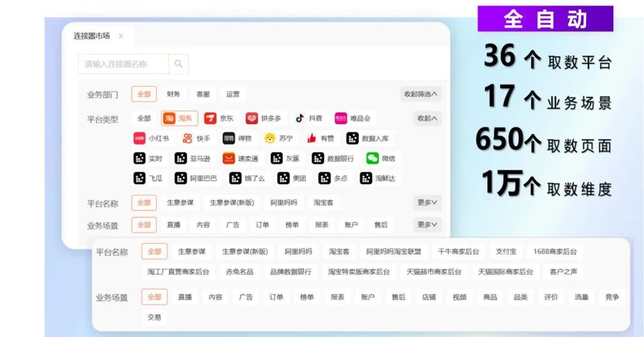The width and height of the screenshot is (644, 337).
Task: Pick the 灰豚 platform icon
Action: point(276,158)
